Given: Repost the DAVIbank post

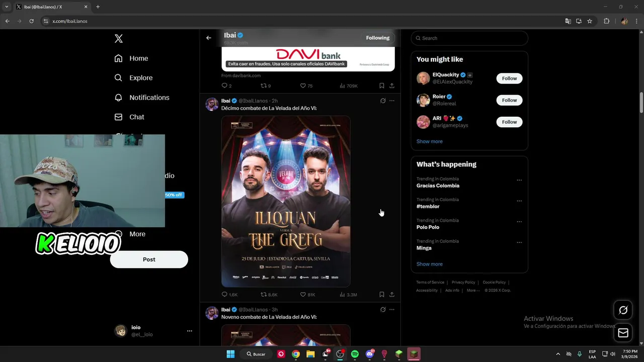Looking at the screenshot, I should point(266,86).
